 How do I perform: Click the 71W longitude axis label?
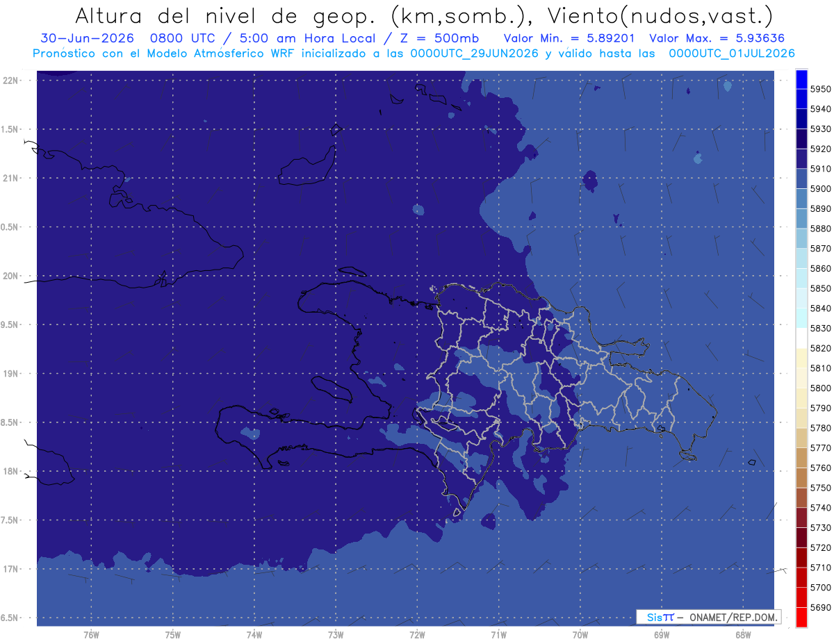point(498,635)
